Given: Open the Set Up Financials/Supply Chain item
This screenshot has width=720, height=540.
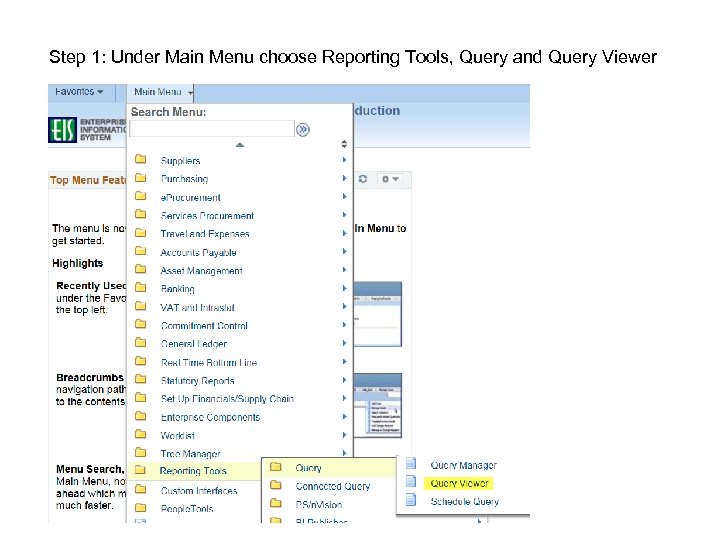Looking at the screenshot, I should tap(227, 399).
